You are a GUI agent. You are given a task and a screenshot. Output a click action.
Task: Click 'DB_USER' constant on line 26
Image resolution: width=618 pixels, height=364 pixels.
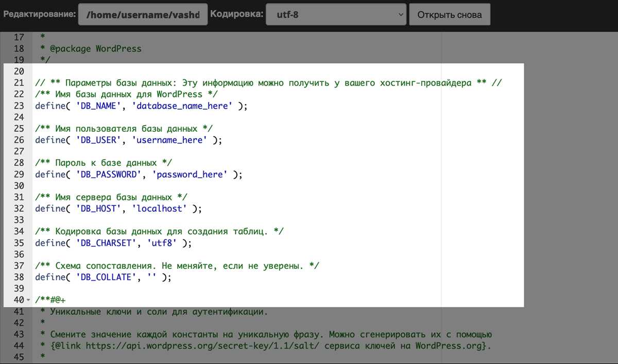(x=99, y=140)
